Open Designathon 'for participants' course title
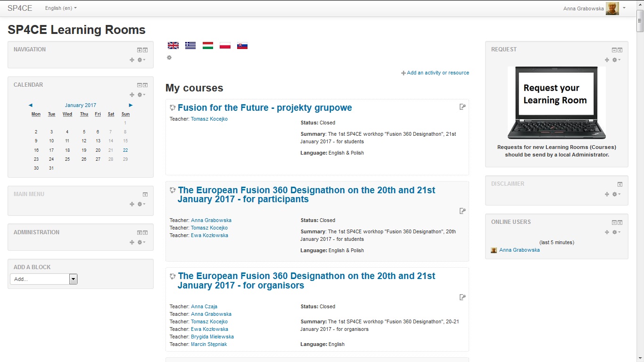 (306, 195)
